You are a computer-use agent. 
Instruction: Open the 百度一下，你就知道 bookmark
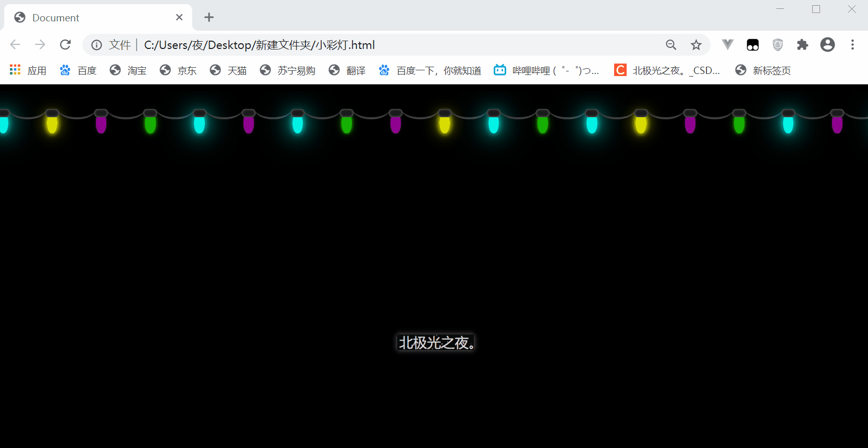tap(430, 70)
